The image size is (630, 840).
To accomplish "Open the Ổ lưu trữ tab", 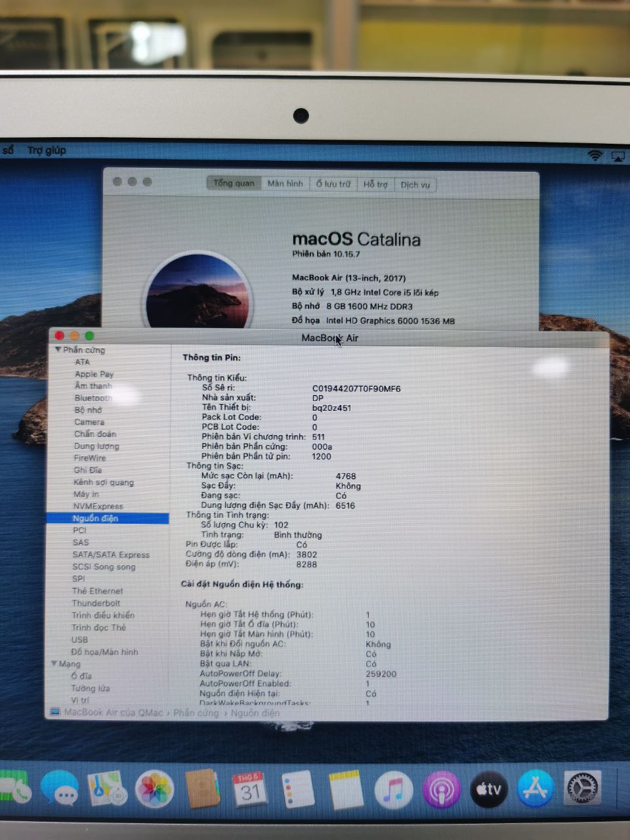I will (x=333, y=184).
